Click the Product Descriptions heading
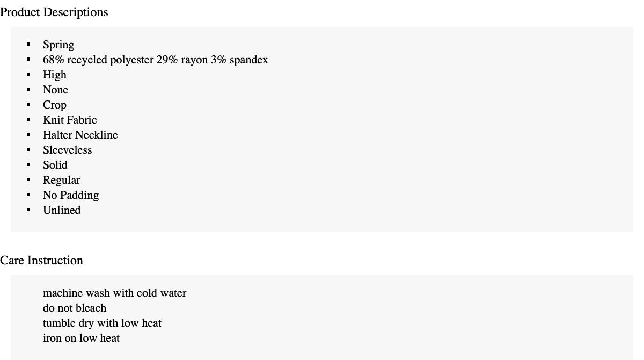Screen dimensions: 644x360 [x=54, y=12]
